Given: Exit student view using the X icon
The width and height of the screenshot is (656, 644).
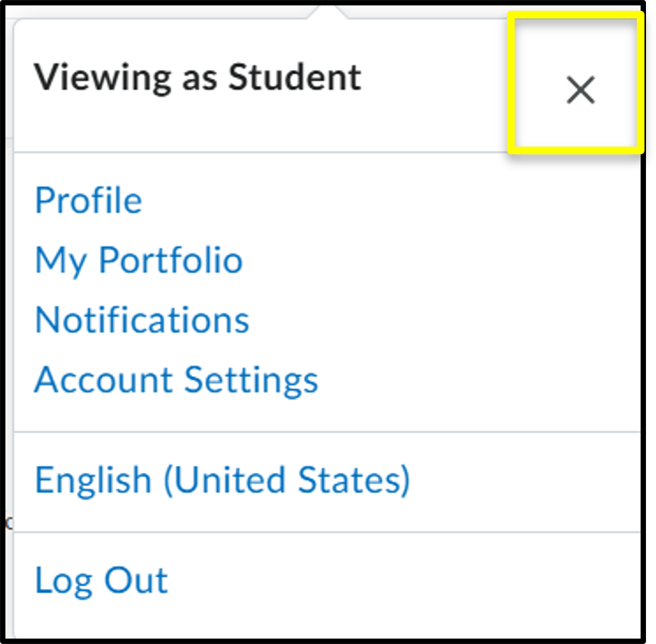Looking at the screenshot, I should (x=580, y=90).
